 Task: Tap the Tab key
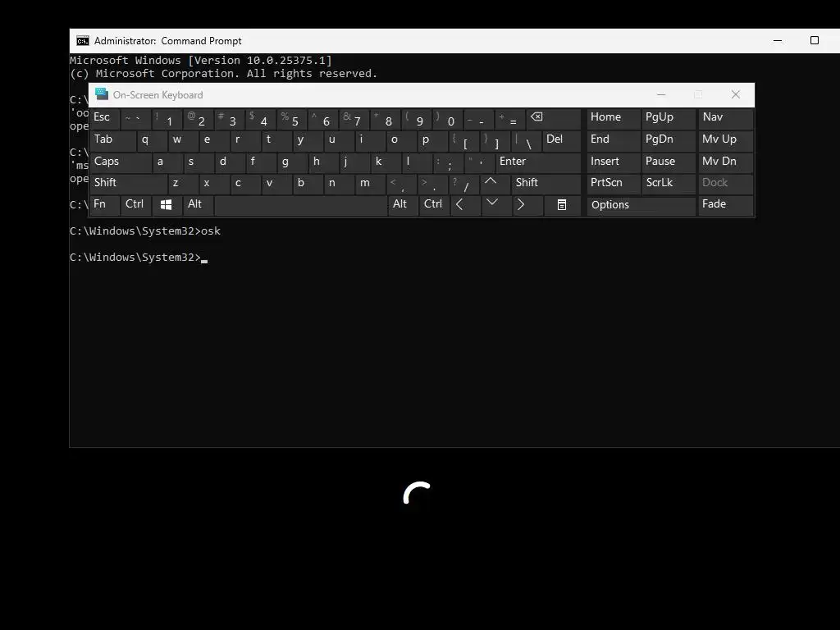click(112, 141)
